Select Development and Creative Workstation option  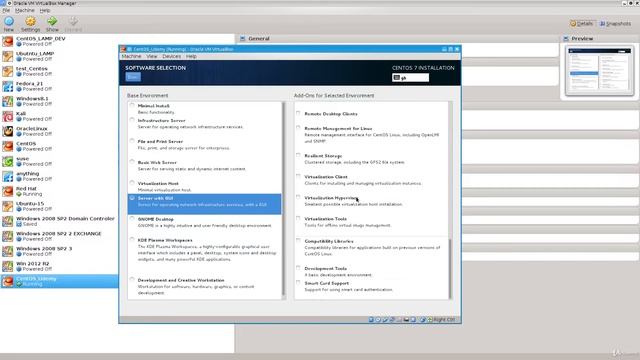click(132, 280)
